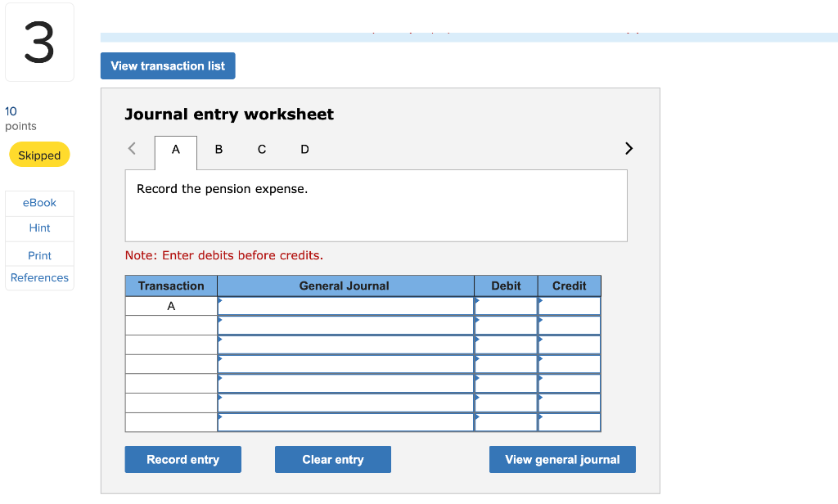
Task: Click the Clear entry button
Action: point(333,460)
